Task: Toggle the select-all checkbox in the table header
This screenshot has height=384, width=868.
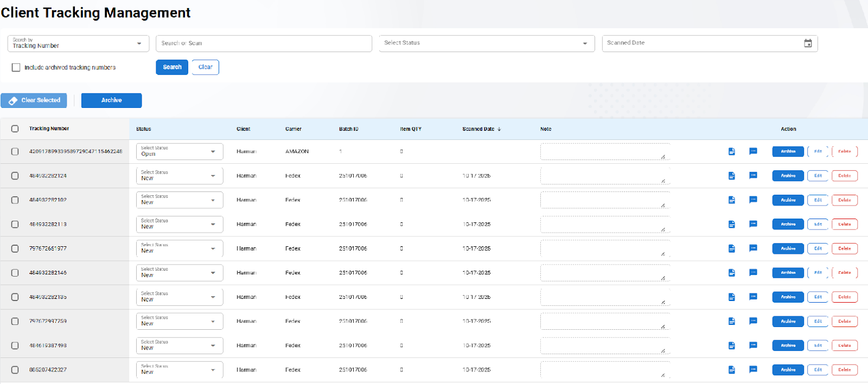Action: pos(15,129)
